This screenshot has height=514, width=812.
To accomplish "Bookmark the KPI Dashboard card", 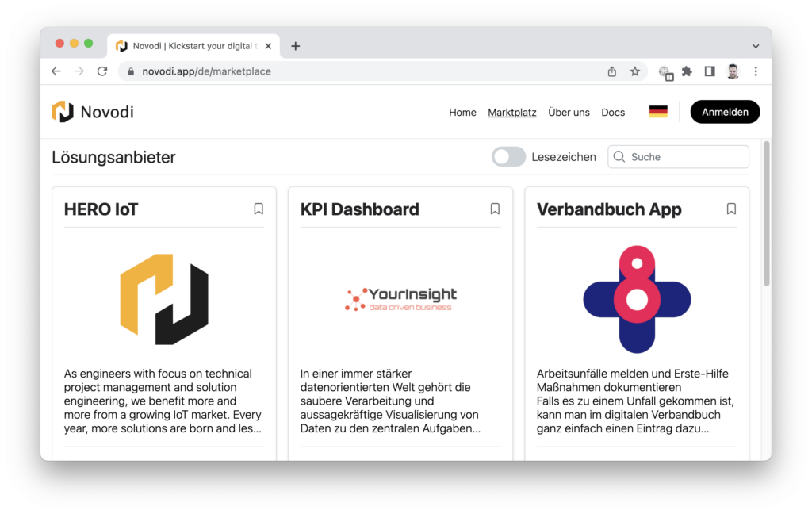I will coord(495,209).
